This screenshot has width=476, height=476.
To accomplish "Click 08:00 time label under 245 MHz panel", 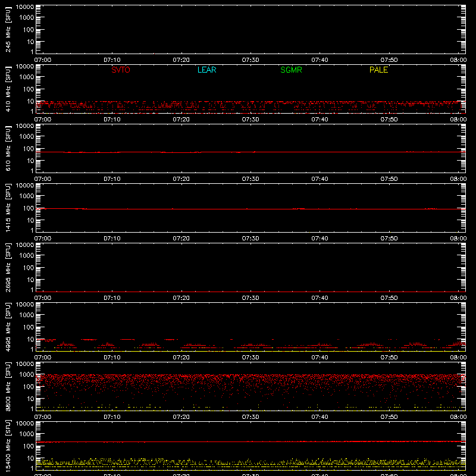I will coord(458,60).
